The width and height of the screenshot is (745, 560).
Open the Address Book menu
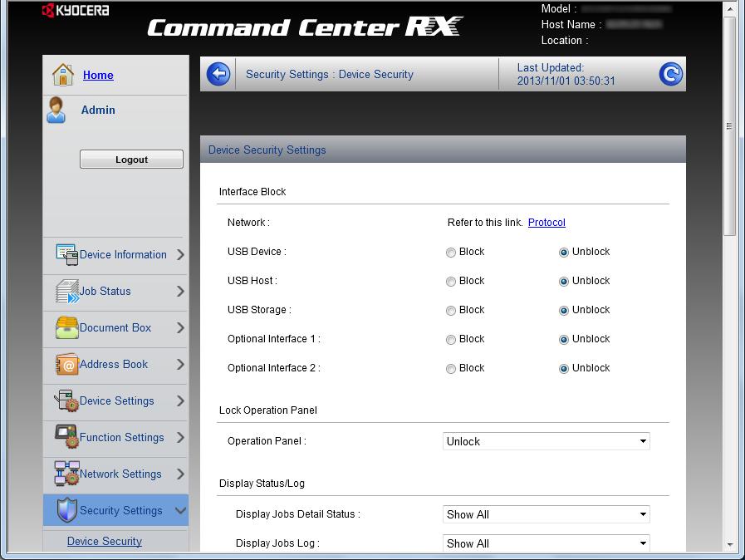[115, 365]
